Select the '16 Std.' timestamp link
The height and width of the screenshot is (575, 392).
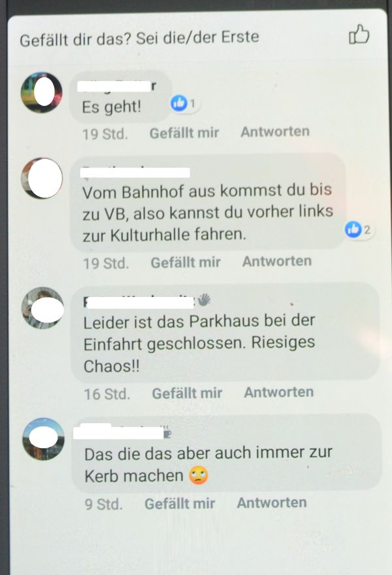click(107, 394)
